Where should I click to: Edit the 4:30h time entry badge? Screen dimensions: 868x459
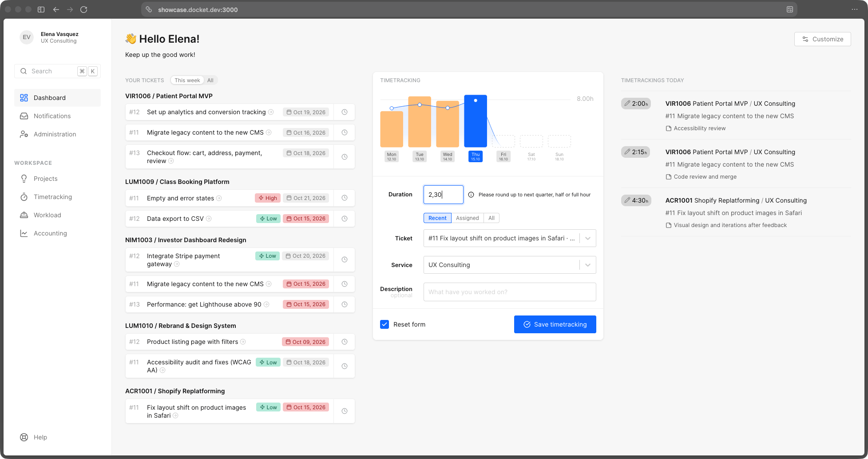pos(636,200)
